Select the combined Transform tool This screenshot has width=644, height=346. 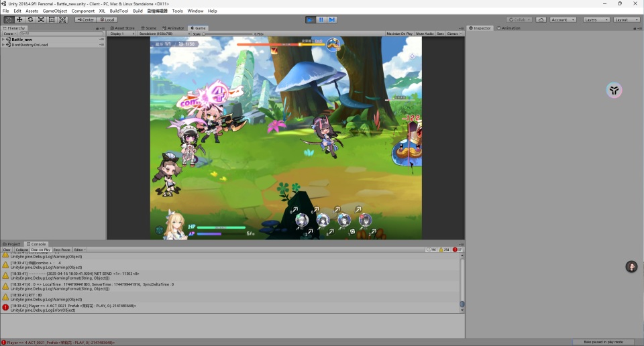click(62, 19)
